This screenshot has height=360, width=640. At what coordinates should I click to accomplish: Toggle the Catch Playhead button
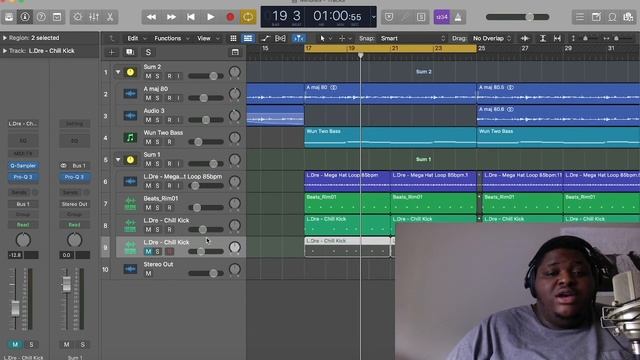[299, 38]
